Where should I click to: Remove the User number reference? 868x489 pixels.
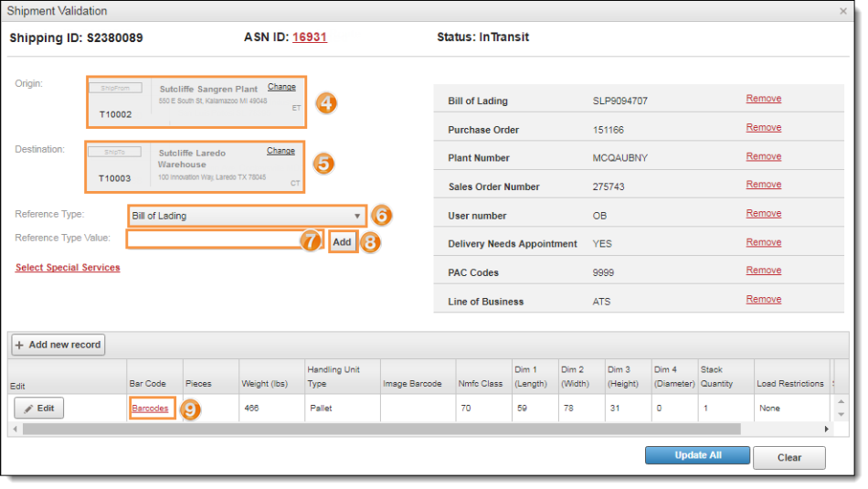click(x=763, y=213)
